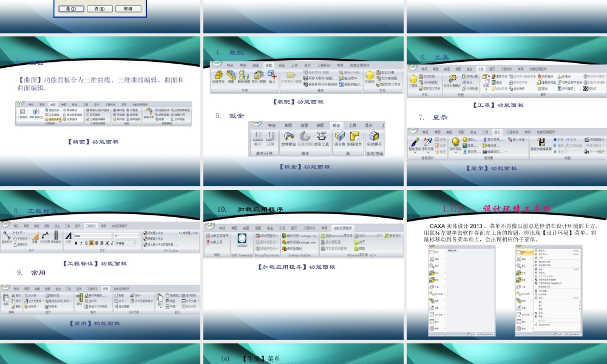Click 干涉检查 in the 工具 ribbon

click(x=470, y=89)
